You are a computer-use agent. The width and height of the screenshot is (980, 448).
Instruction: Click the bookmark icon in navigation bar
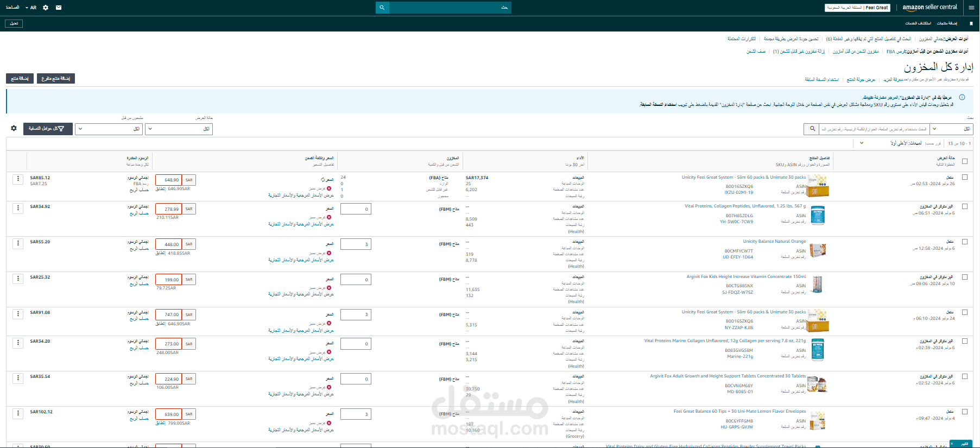click(971, 23)
